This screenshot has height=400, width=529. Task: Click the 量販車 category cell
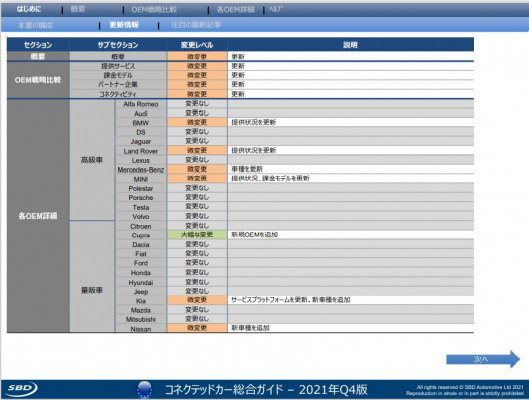pyautogui.click(x=92, y=290)
